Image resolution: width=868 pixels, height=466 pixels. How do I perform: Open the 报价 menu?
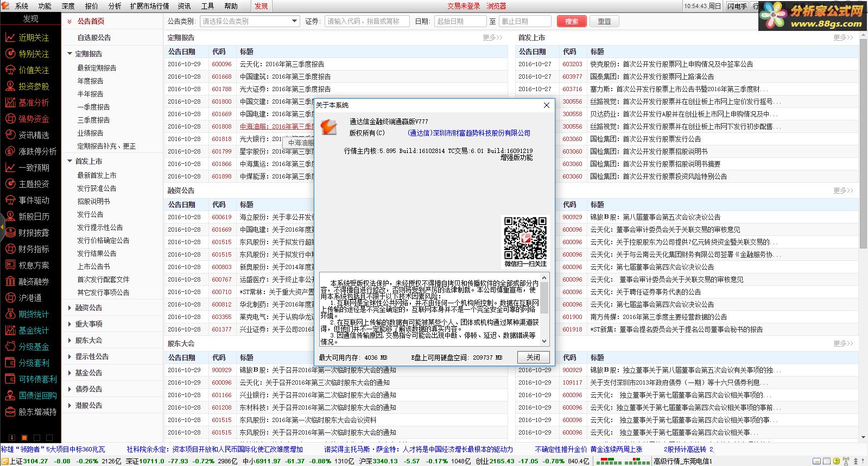(x=92, y=6)
